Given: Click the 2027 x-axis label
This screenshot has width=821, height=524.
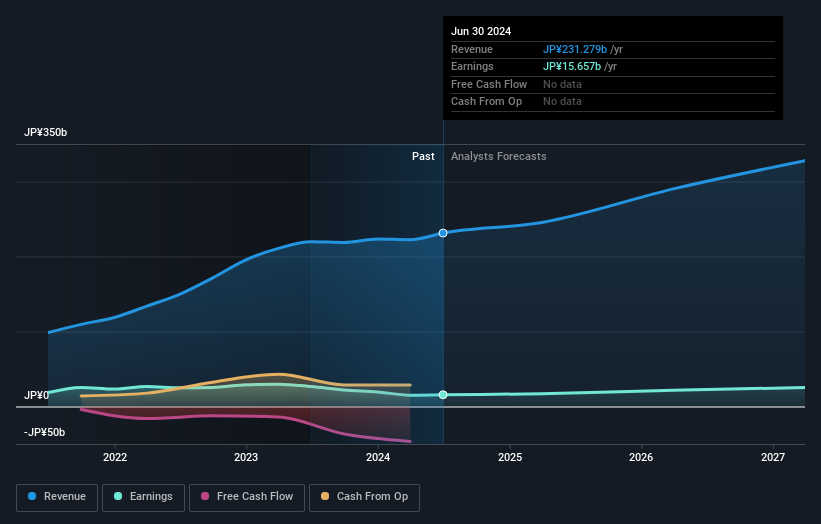Looking at the screenshot, I should [x=773, y=457].
